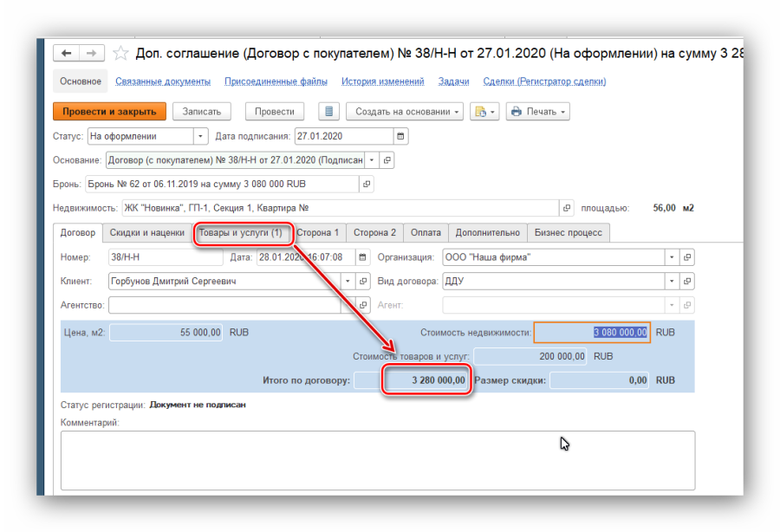
Task: Open calendar picker next to the Дата field
Action: [361, 257]
